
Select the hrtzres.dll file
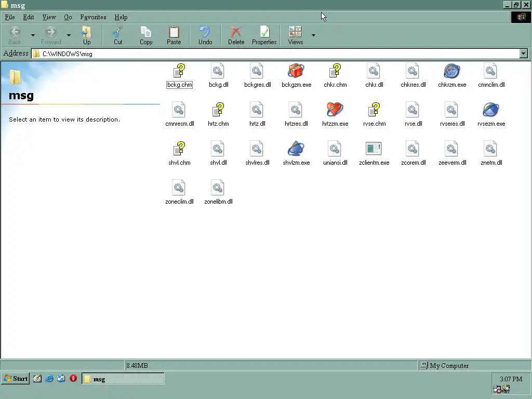point(296,115)
